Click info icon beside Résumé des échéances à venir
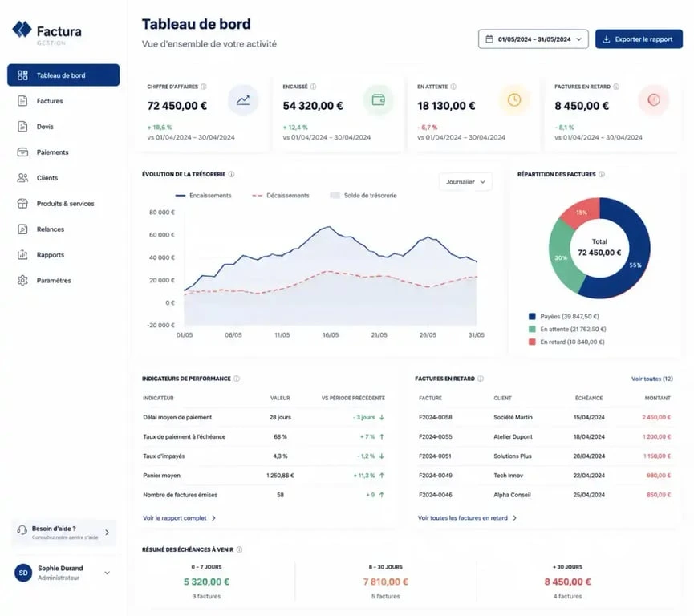 pos(239,549)
